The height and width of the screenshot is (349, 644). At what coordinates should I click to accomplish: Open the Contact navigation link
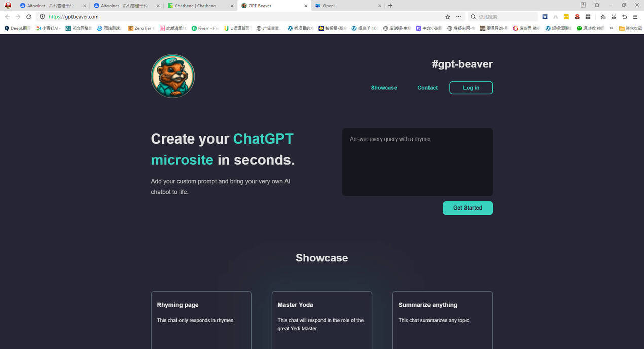pos(427,88)
